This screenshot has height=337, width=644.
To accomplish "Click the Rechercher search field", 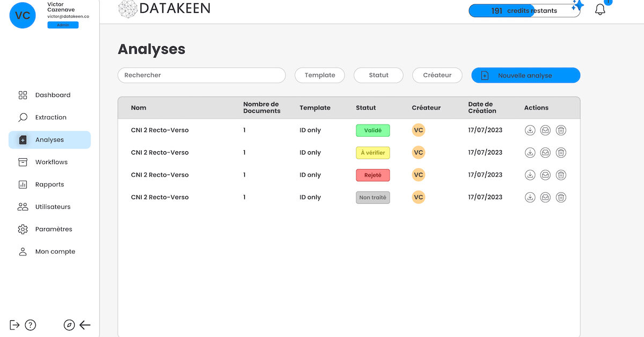I will pos(201,75).
